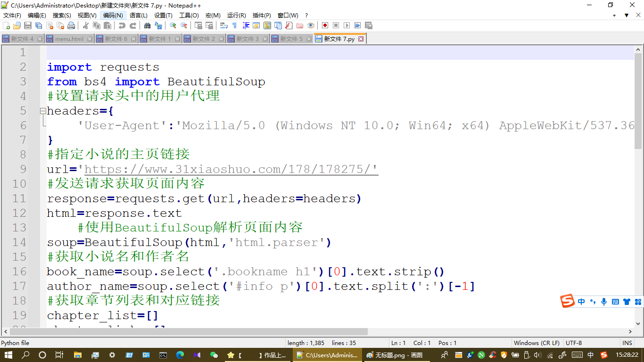Click the Play macro icon
This screenshot has width=644, height=362.
(x=347, y=25)
